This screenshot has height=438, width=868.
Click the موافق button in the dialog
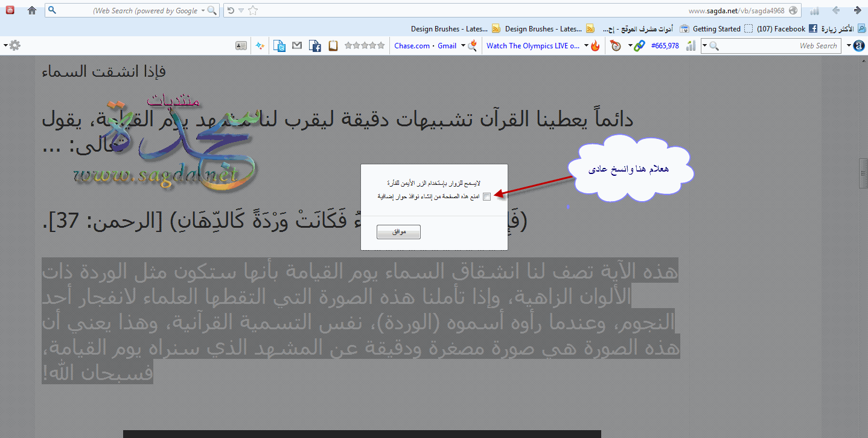(398, 232)
